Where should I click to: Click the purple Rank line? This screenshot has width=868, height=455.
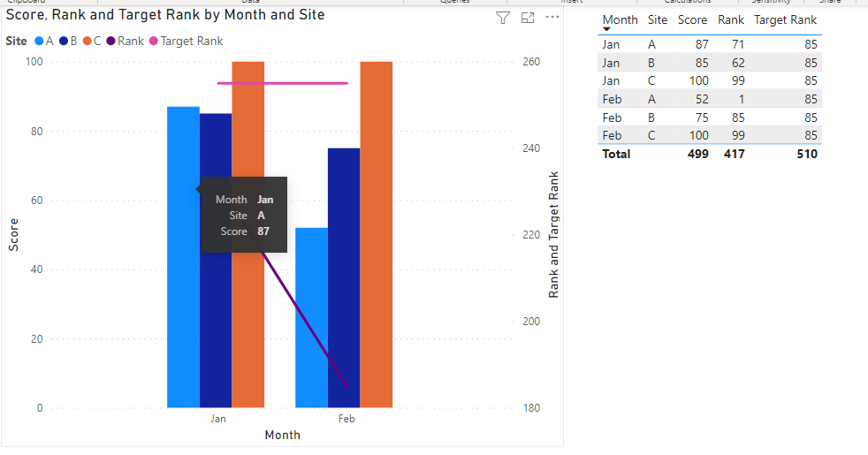click(304, 320)
